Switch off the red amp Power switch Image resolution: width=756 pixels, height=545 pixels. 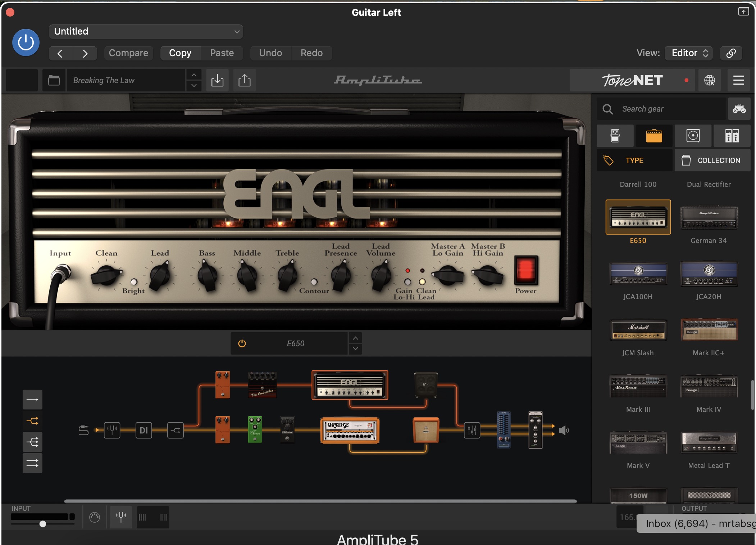pos(525,270)
